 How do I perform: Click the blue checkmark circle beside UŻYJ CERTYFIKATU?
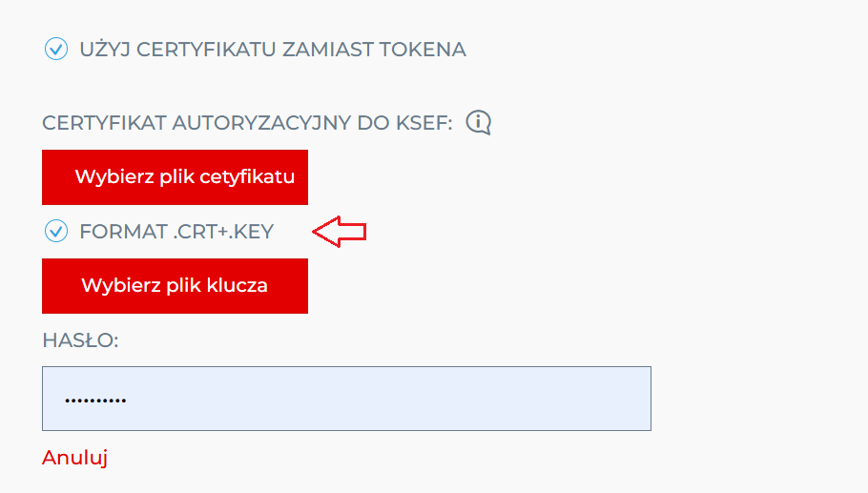point(56,49)
